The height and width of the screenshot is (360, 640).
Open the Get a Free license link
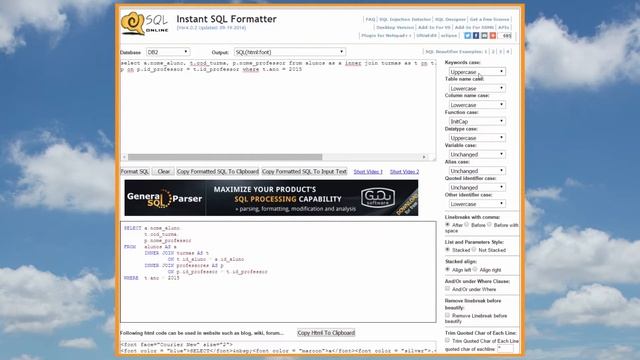pos(489,20)
